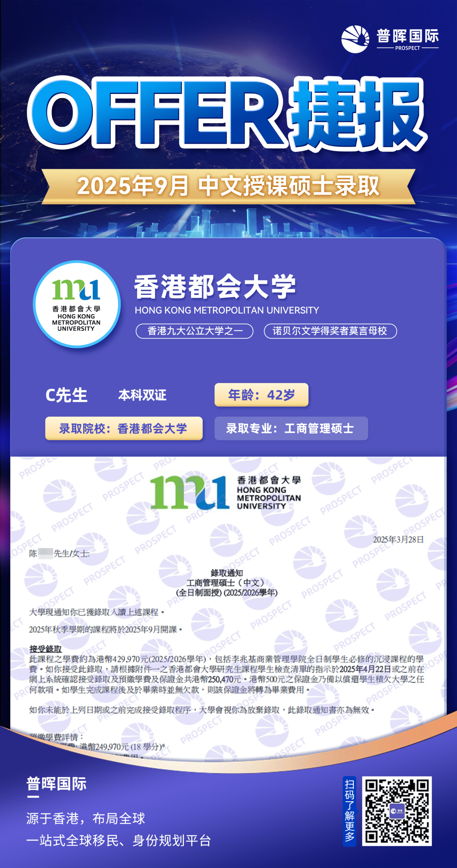Click the small logo inside the QR code
Image resolution: width=457 pixels, height=868 pixels.
pos(397,811)
